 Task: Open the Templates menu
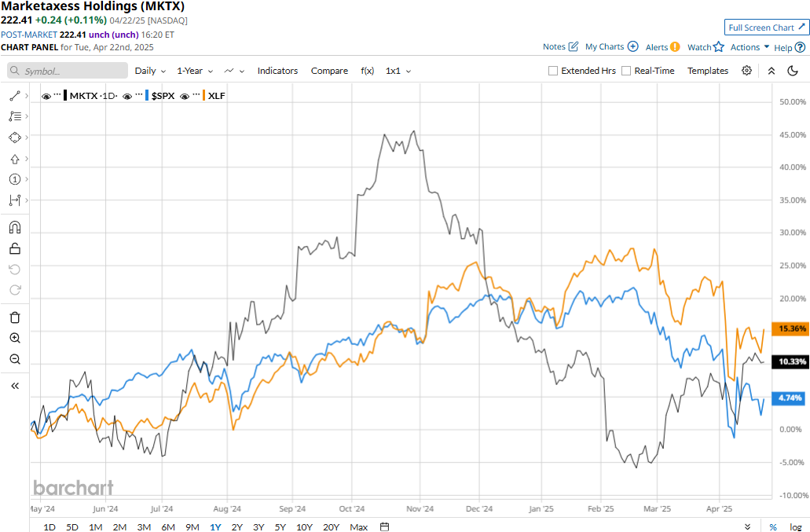(708, 71)
